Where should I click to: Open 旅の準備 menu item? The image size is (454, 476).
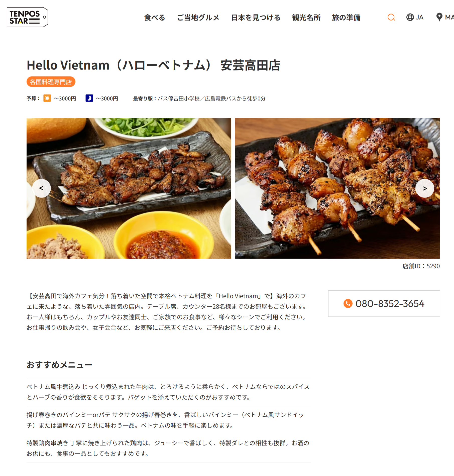(346, 18)
